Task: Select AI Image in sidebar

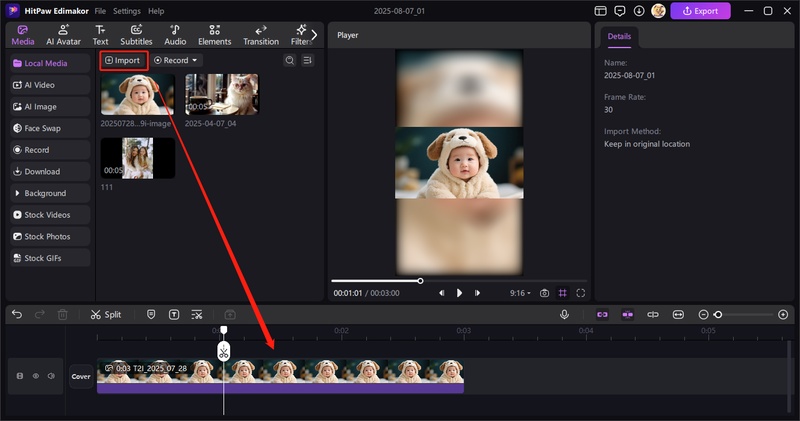Action: point(50,107)
